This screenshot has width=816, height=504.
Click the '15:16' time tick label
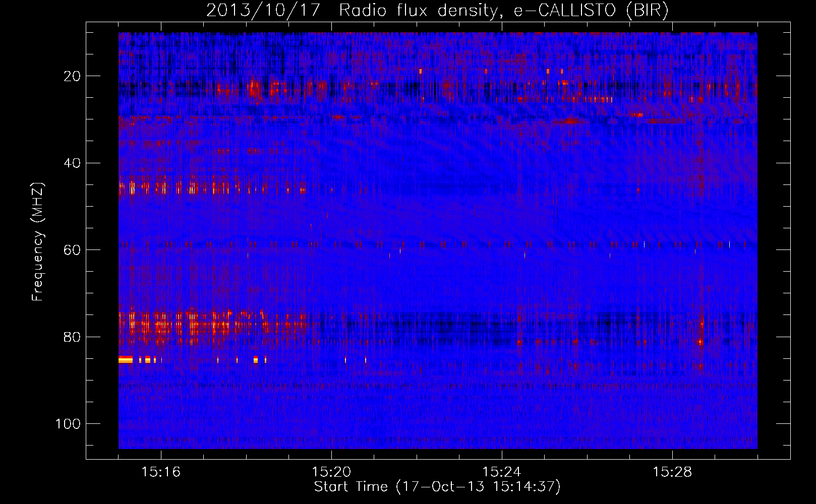pos(161,472)
